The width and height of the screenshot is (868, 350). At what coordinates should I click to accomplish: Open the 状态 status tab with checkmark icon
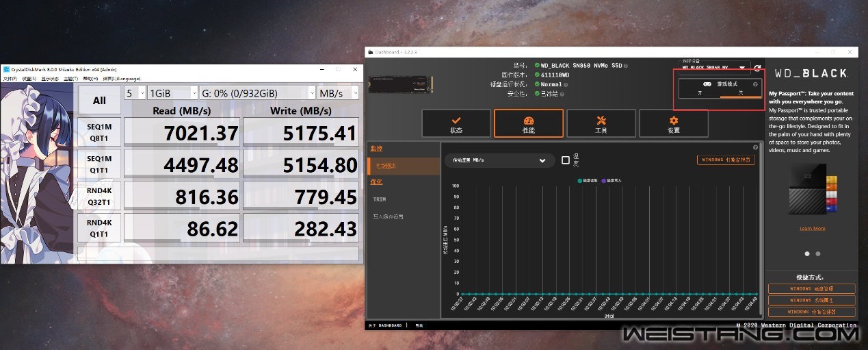click(x=456, y=123)
